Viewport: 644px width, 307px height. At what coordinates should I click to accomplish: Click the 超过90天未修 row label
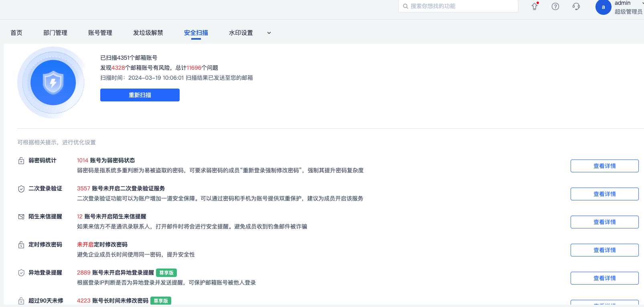(46, 301)
